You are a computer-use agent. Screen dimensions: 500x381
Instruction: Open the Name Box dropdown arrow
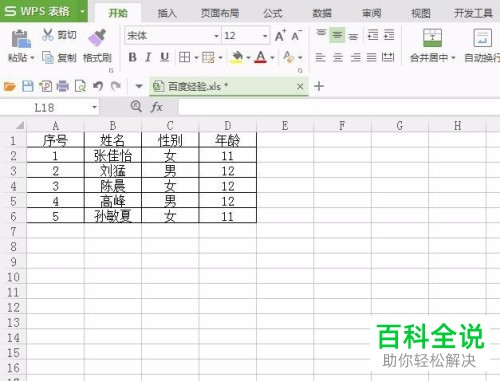pos(94,107)
